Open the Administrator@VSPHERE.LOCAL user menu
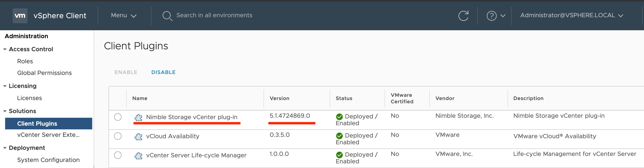 [x=572, y=16]
